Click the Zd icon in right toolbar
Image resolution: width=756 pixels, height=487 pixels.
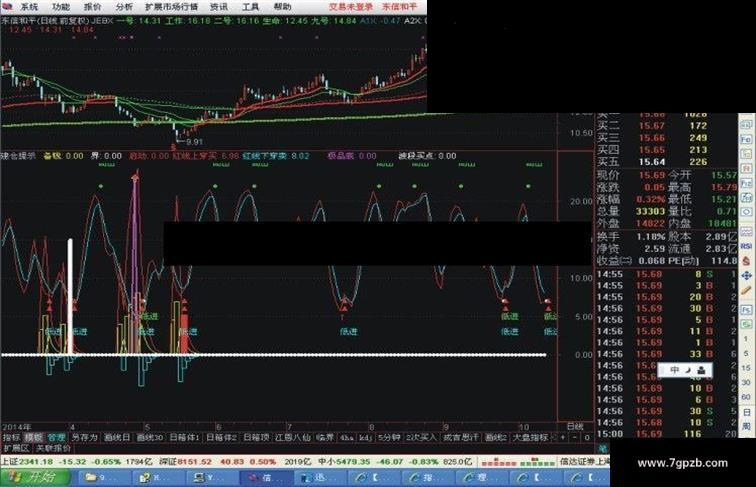pos(745,197)
